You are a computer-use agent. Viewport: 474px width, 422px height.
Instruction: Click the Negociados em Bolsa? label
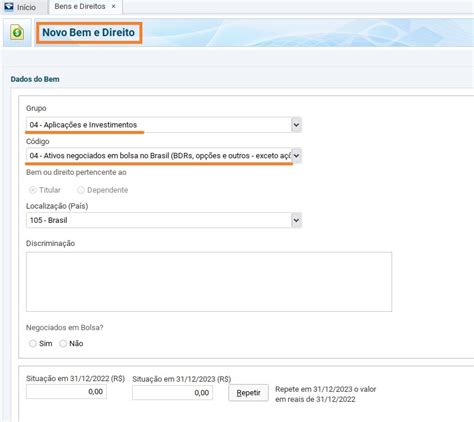point(65,328)
